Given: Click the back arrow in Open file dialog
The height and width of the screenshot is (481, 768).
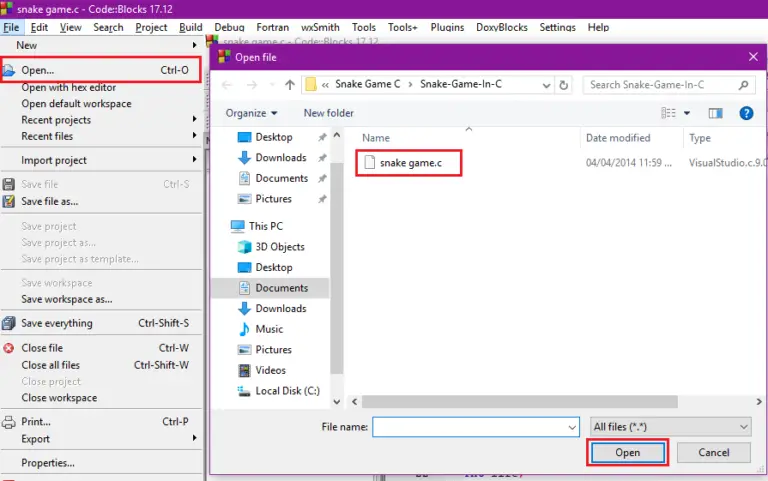Looking at the screenshot, I should point(222,85).
